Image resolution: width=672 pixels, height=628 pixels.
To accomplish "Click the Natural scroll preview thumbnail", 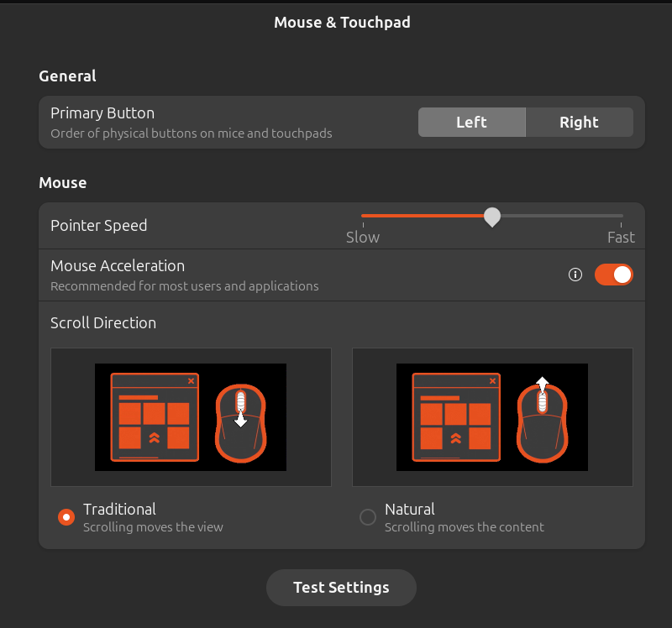I will click(492, 417).
